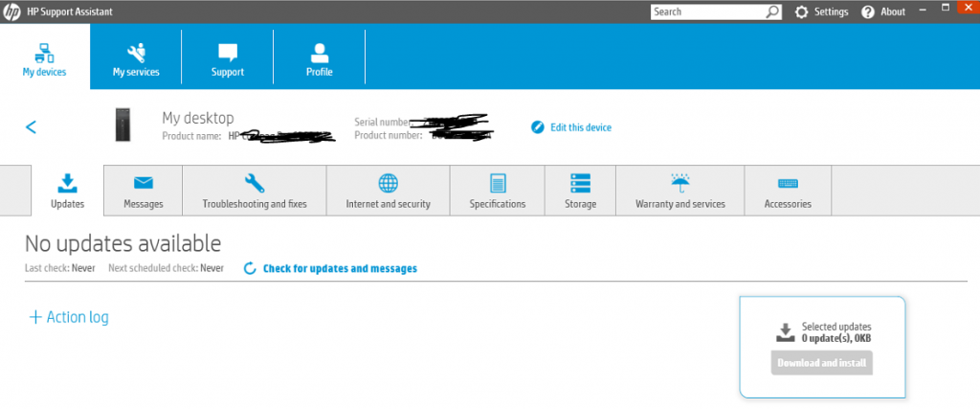Open the Support chat section
980x409 pixels.
(x=227, y=57)
